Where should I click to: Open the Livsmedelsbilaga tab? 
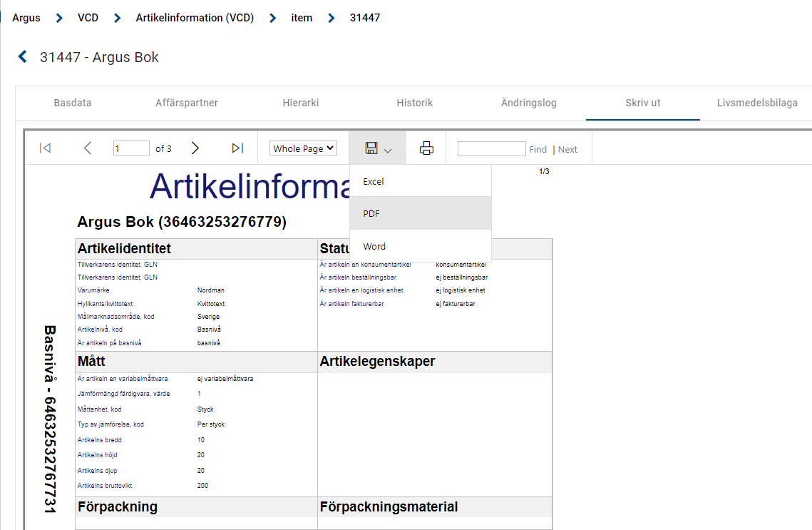757,103
